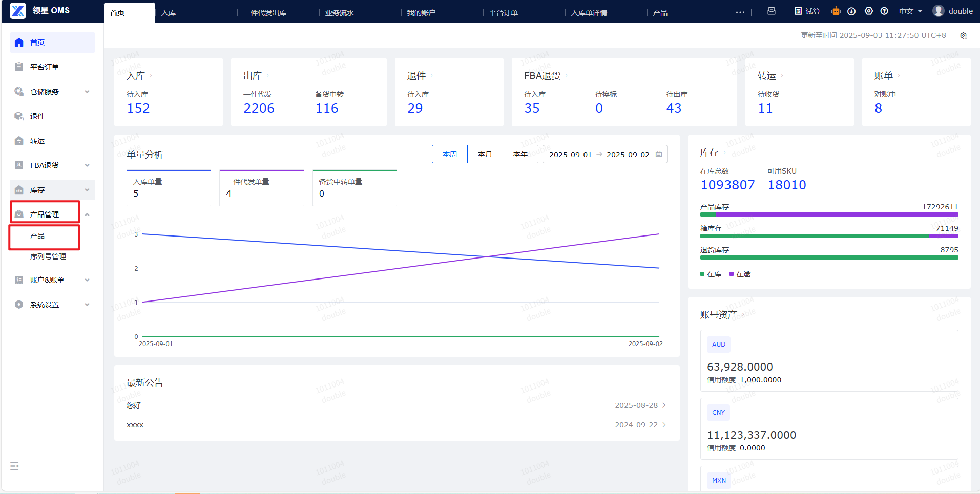Click the 备货中转 count 116
Image resolution: width=980 pixels, height=494 pixels.
(327, 109)
